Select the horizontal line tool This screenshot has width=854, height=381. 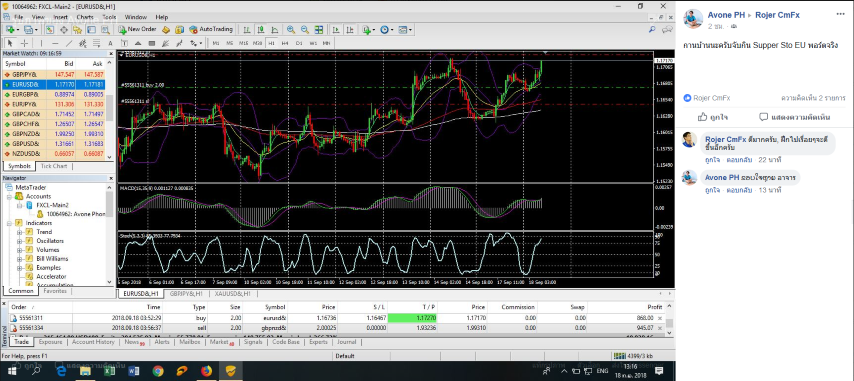[x=55, y=43]
